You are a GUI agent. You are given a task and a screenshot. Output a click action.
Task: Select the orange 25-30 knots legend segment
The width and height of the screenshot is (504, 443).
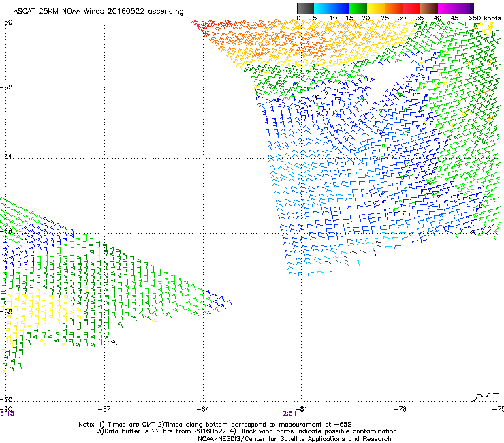tap(394, 8)
